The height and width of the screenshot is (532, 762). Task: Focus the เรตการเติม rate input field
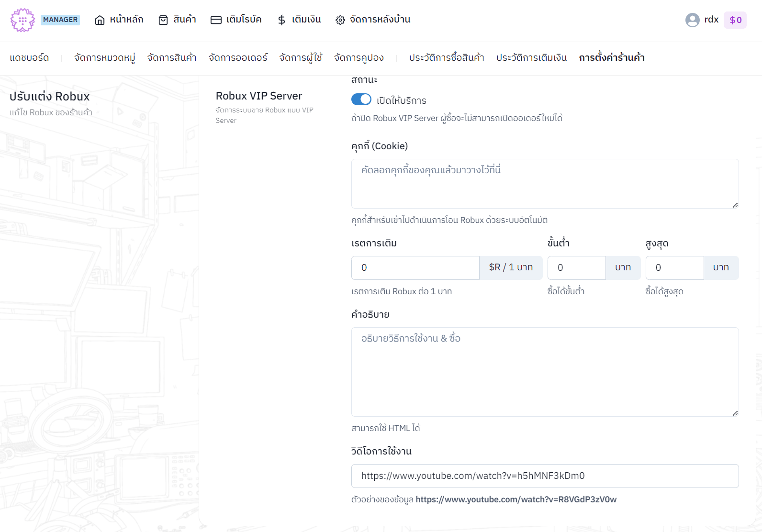point(415,268)
